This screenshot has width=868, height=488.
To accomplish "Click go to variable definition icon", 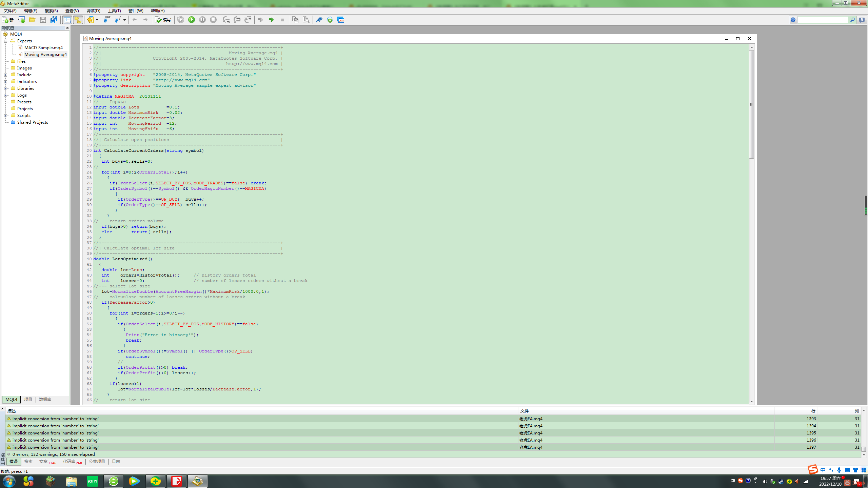I will click(x=107, y=20).
